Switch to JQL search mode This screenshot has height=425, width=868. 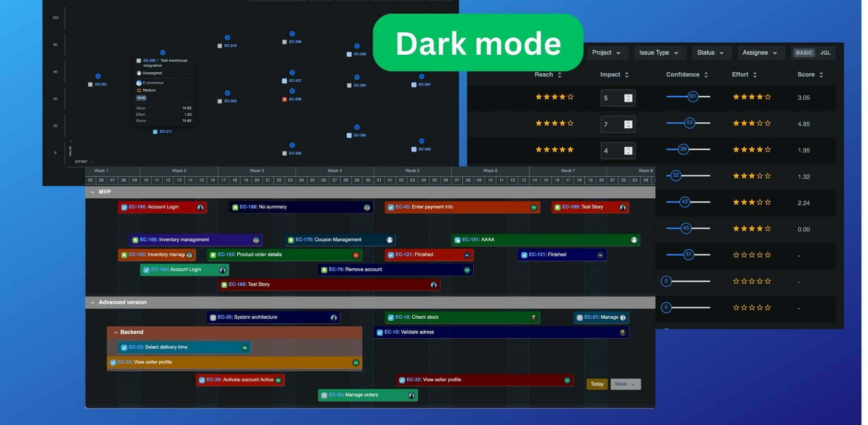point(825,53)
